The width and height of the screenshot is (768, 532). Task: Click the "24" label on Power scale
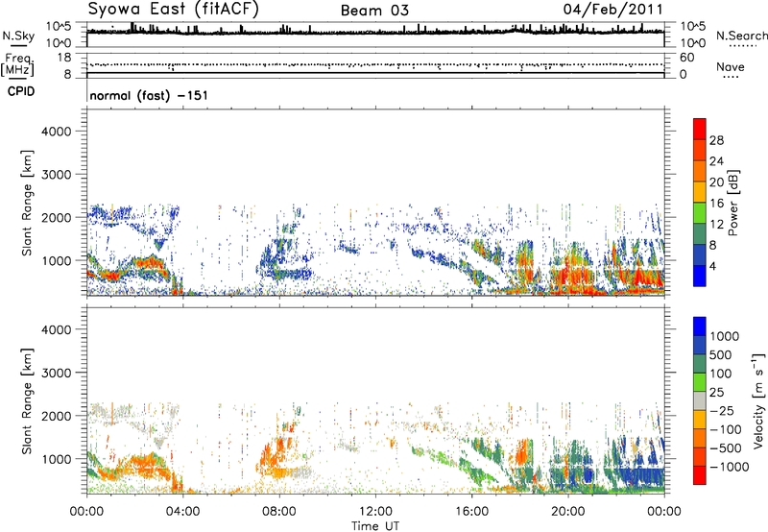coord(716,161)
